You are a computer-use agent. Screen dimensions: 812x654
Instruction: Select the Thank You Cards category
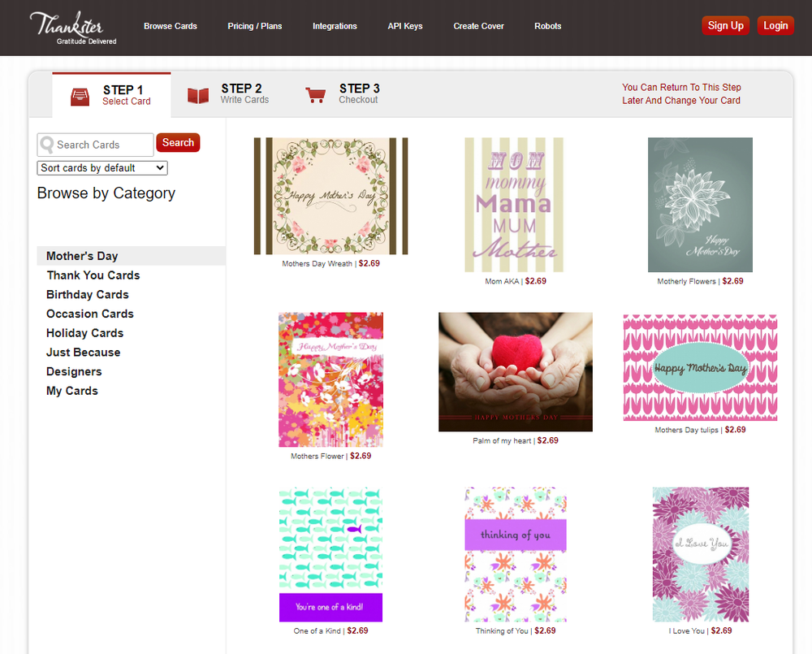[93, 275]
